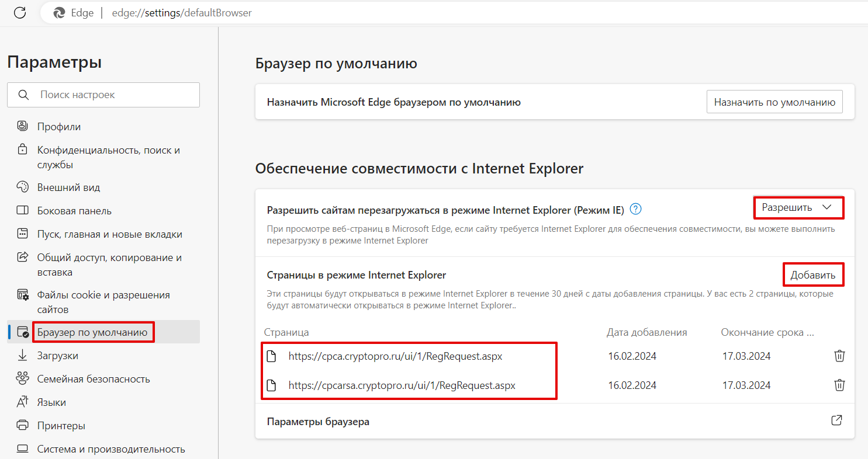Open the Разрешить dropdown for IE mode
The height and width of the screenshot is (459, 868).
pos(798,208)
